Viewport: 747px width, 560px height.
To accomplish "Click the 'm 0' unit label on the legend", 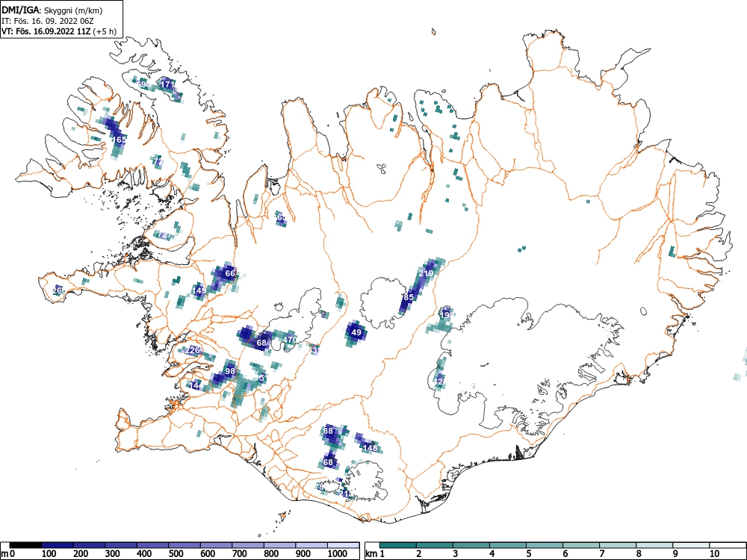I will click(9, 554).
